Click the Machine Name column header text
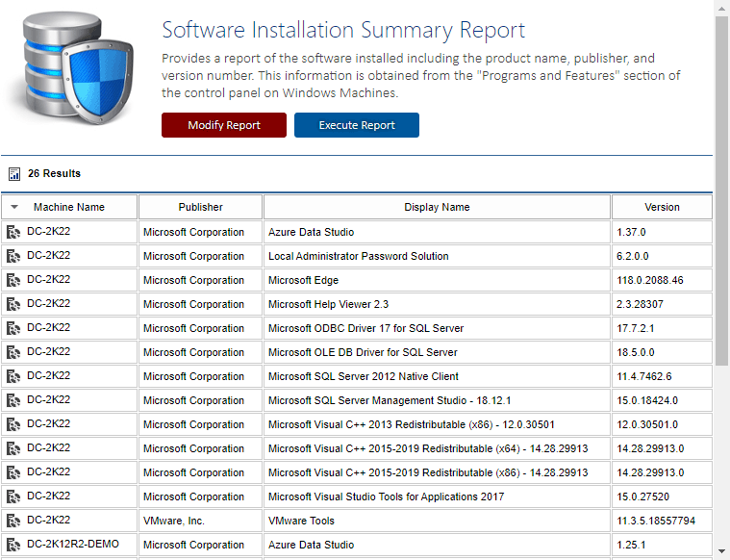Viewport: 730px width, 560px height. (69, 207)
